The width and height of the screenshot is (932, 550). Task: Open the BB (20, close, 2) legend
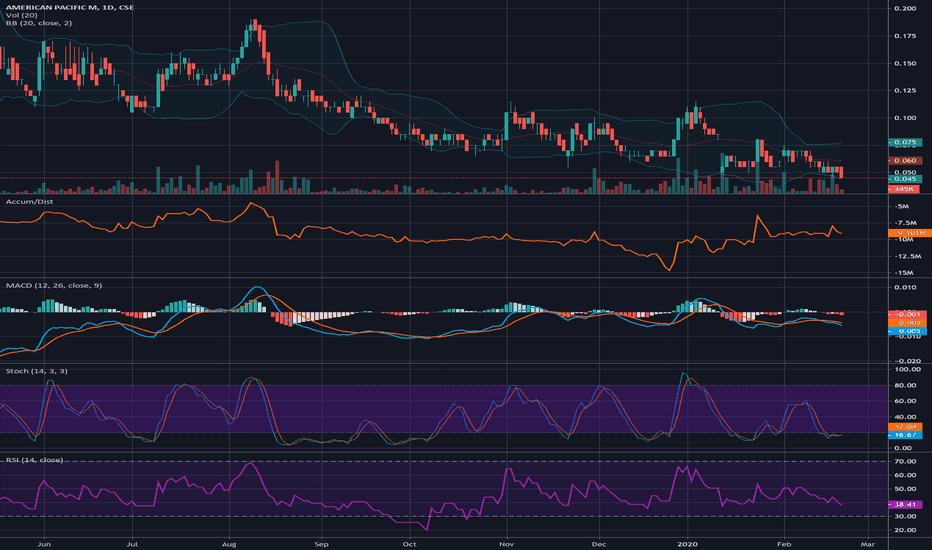39,23
